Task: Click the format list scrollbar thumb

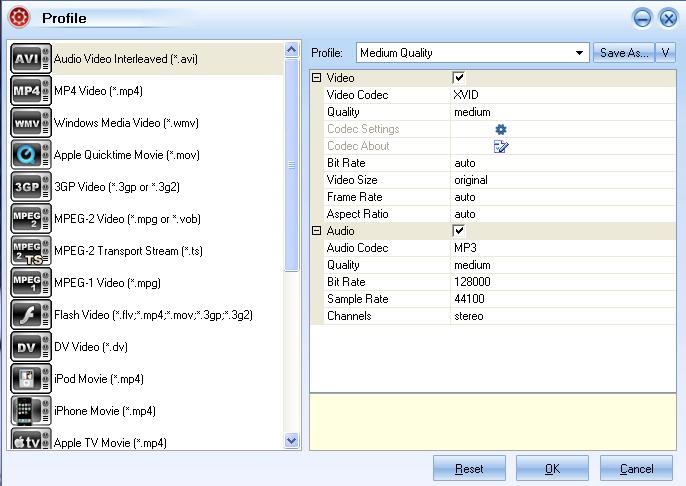Action: click(291, 165)
